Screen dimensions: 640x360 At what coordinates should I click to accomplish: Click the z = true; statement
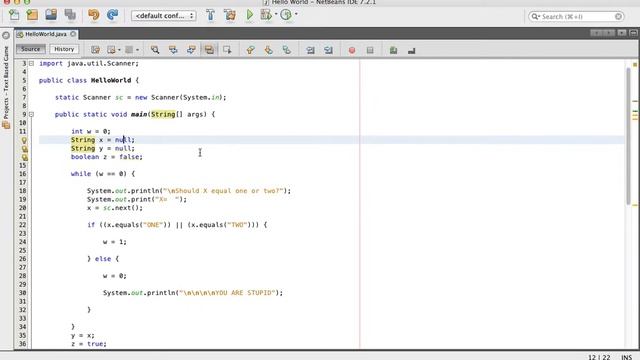tap(89, 344)
